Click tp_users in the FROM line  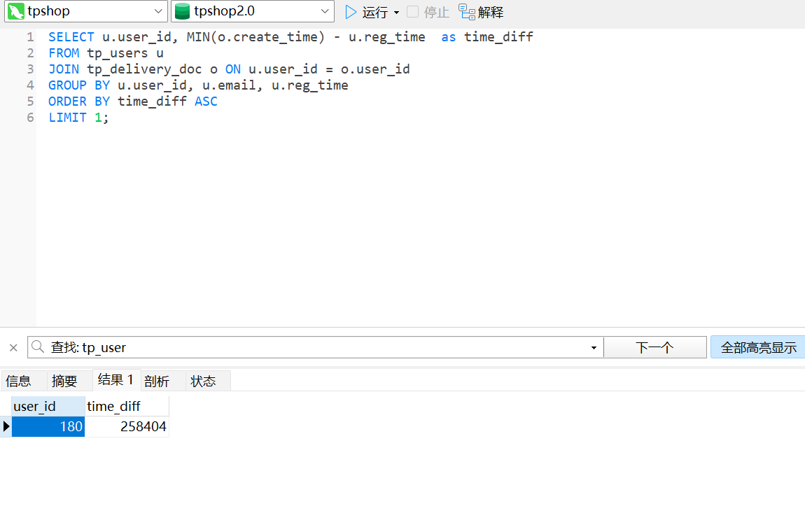pyautogui.click(x=118, y=53)
